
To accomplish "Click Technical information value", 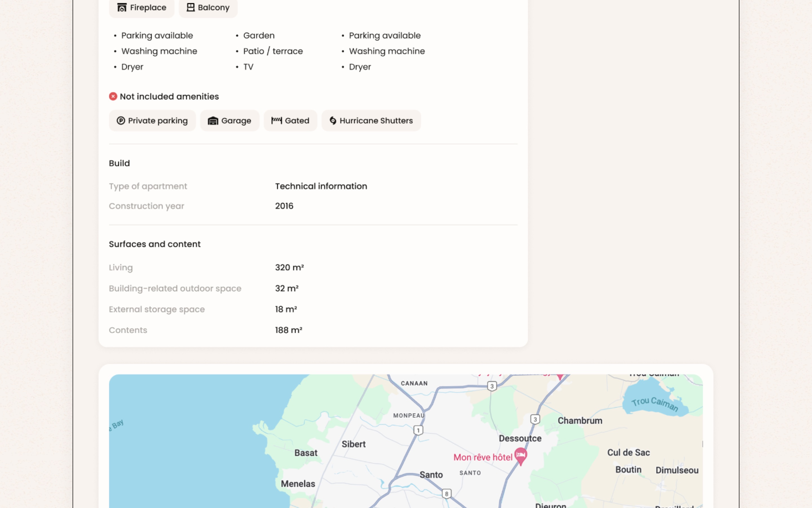I will pyautogui.click(x=321, y=186).
